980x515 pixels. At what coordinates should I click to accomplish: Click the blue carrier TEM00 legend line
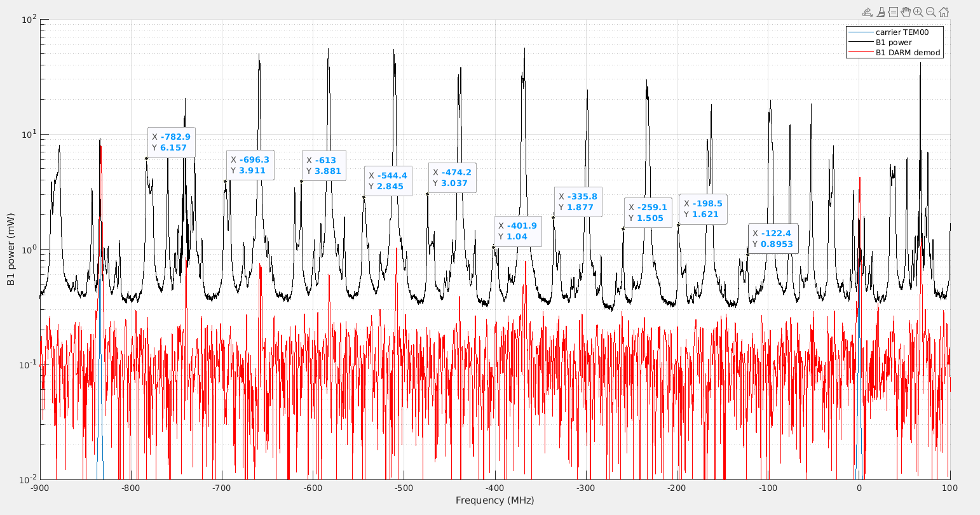point(860,32)
